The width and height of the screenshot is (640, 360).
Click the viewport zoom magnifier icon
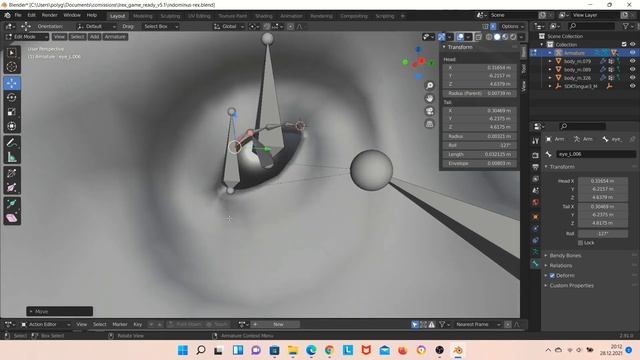[x=429, y=85]
